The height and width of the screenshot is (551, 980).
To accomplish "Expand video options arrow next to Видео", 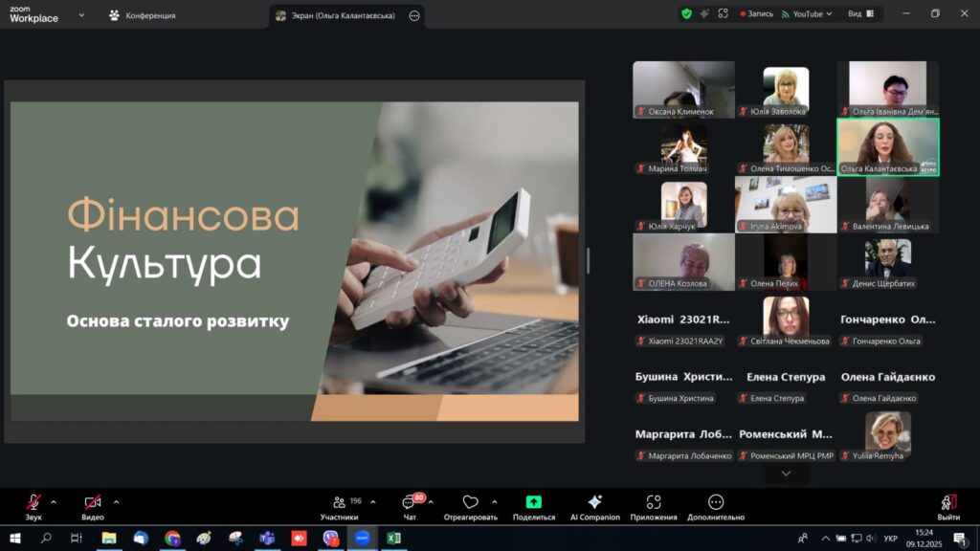I will coord(116,501).
